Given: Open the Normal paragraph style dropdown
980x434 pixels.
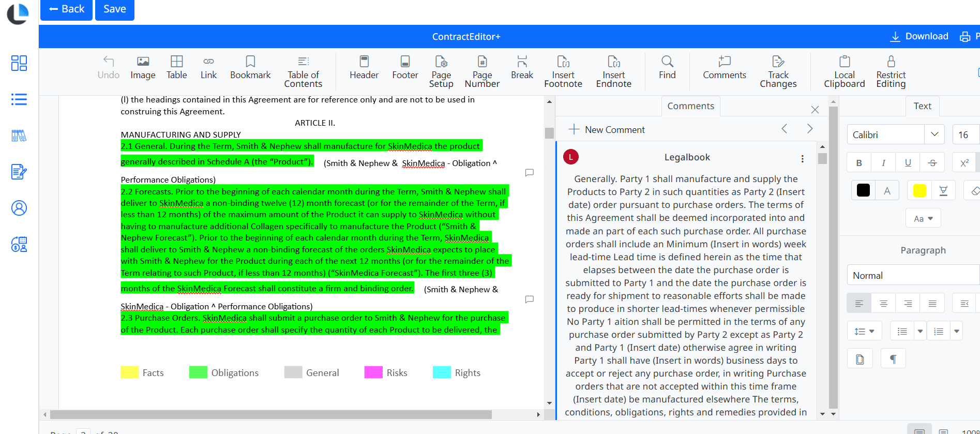Looking at the screenshot, I should (913, 275).
